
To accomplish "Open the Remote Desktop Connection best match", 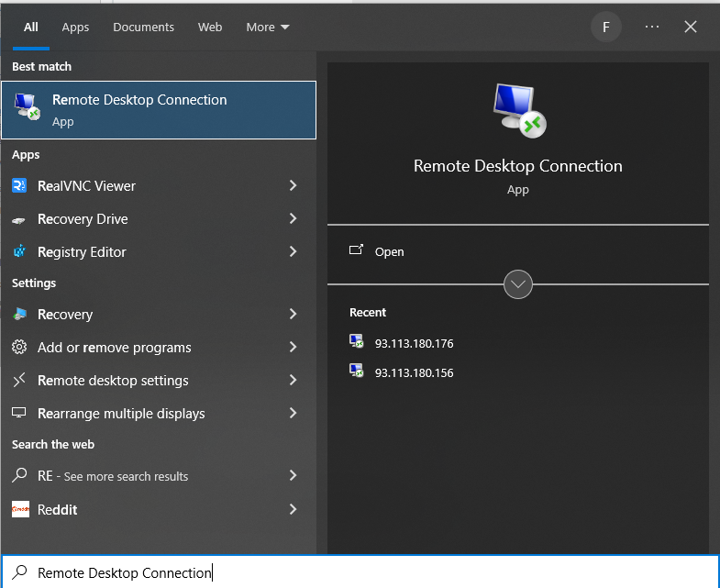I will (159, 110).
